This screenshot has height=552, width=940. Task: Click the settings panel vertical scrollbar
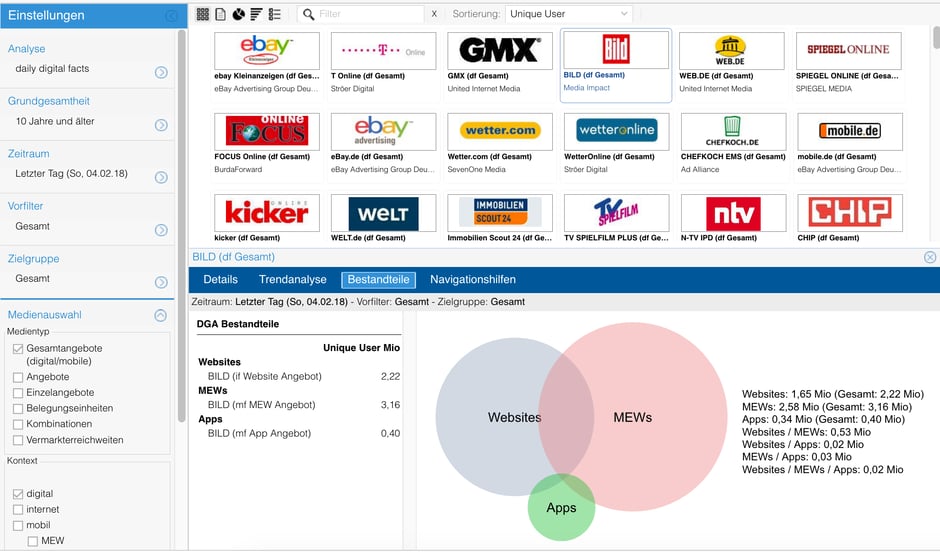pos(182,227)
